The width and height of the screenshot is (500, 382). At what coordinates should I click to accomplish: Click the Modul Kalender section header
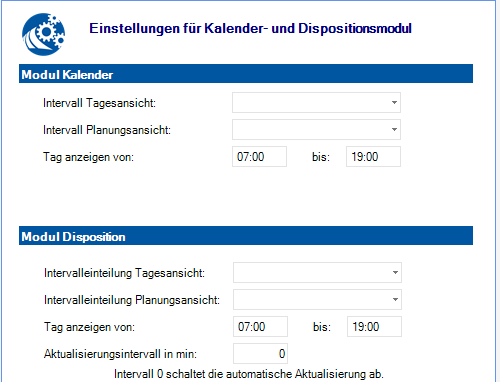click(246, 74)
